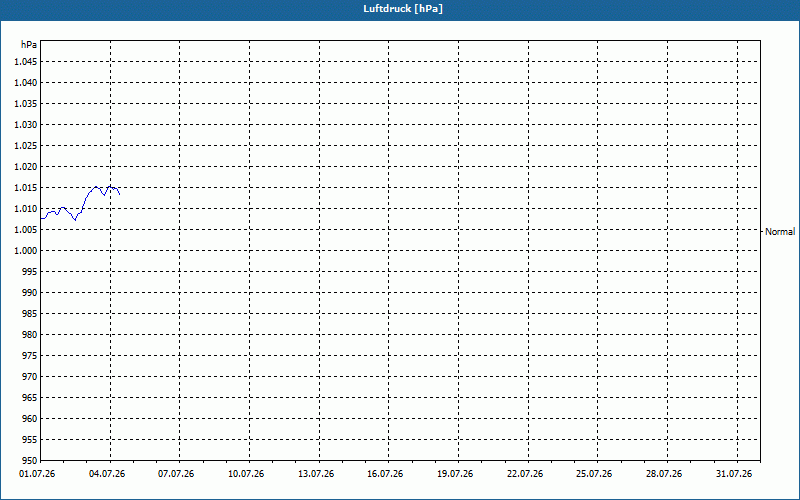
Task: Click the 970 pressure axis label
Action: [x=30, y=377]
